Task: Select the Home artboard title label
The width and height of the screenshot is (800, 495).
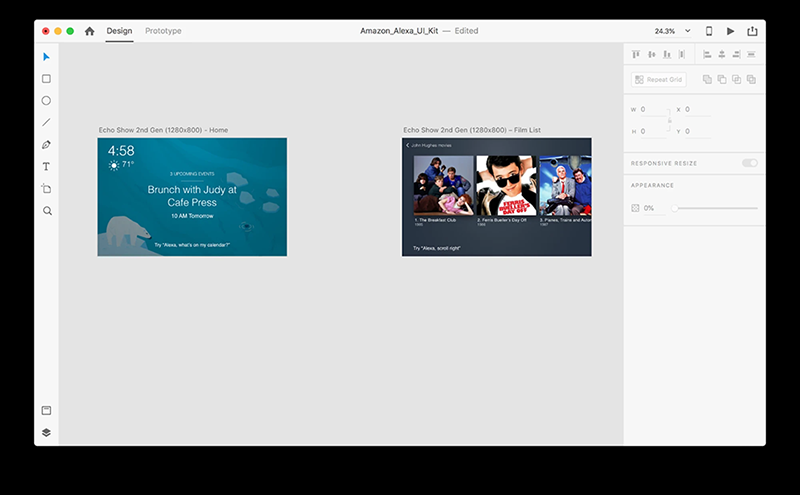Action: (163, 130)
